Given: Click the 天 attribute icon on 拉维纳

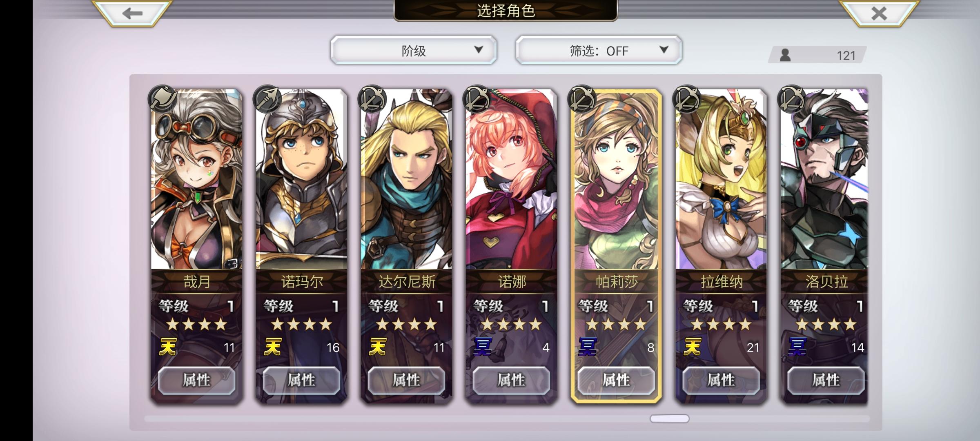Looking at the screenshot, I should pos(693,347).
